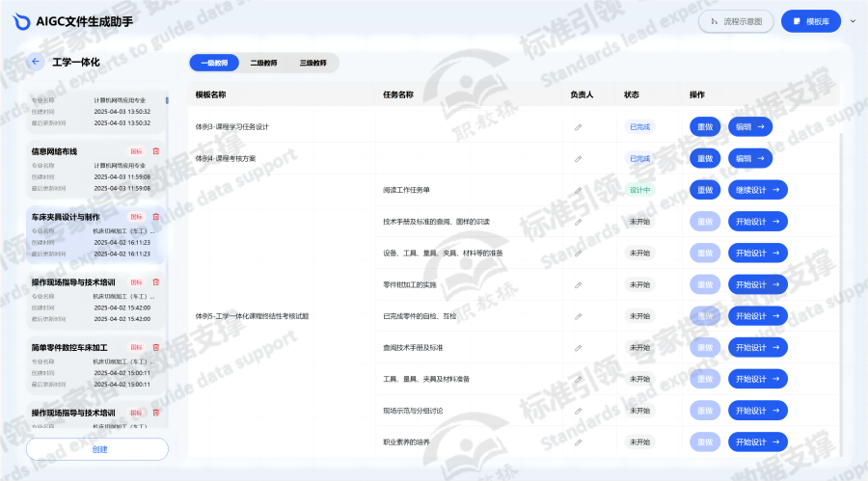
Task: Click the back arrow beside 工学一体化
Action: tap(36, 62)
